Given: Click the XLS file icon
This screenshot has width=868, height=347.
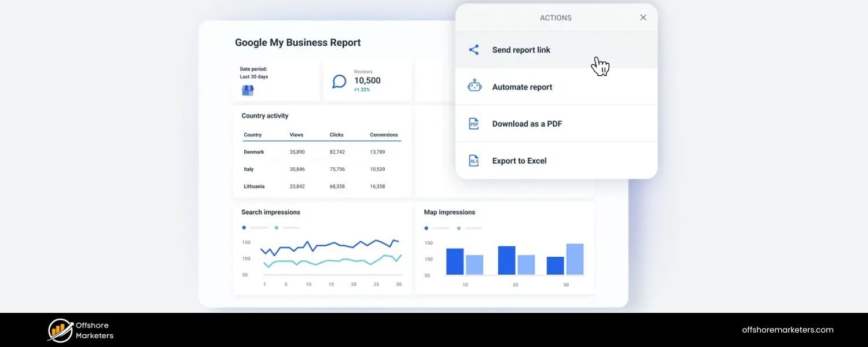Looking at the screenshot, I should 474,161.
